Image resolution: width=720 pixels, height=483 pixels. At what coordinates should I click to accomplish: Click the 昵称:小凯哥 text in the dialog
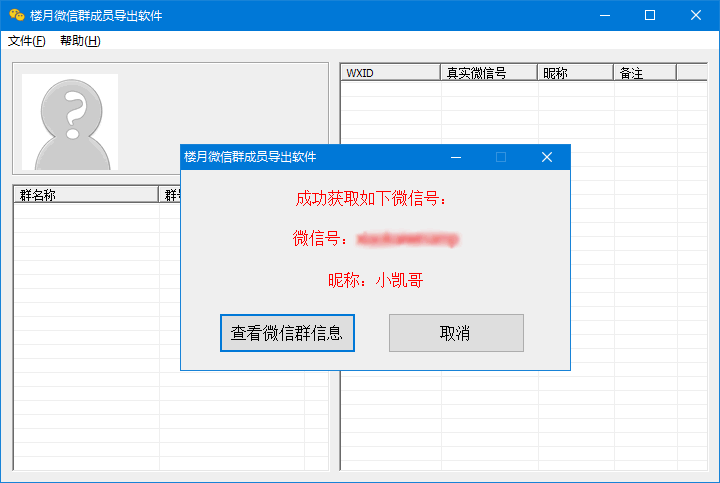[376, 280]
